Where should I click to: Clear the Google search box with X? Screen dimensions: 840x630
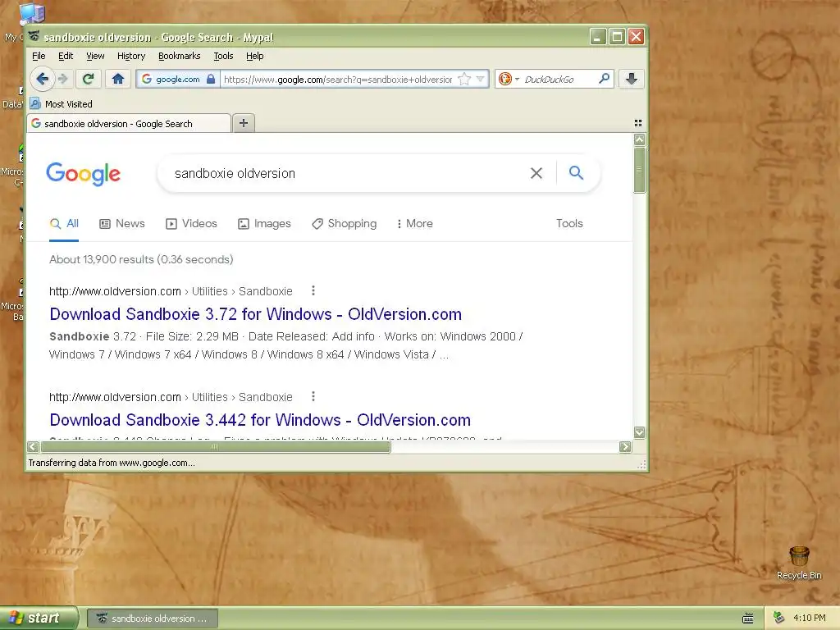(536, 173)
